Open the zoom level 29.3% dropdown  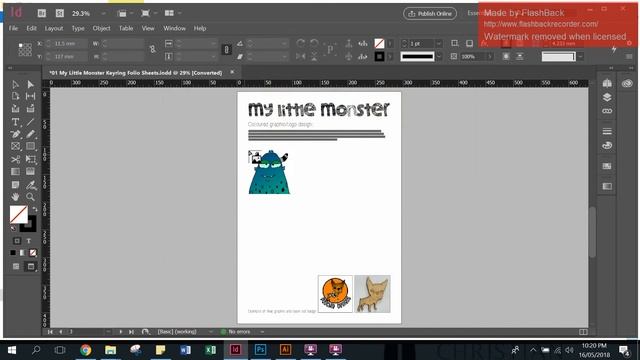(x=103, y=13)
